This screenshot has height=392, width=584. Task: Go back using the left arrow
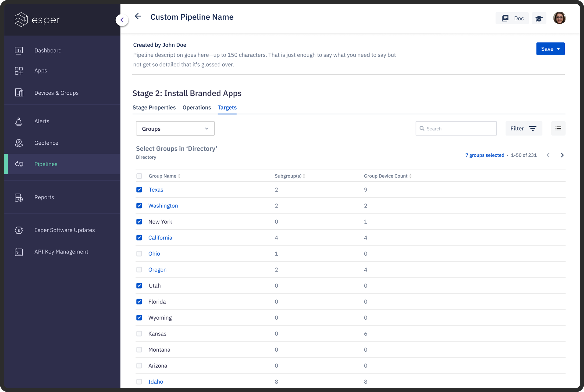click(x=138, y=17)
